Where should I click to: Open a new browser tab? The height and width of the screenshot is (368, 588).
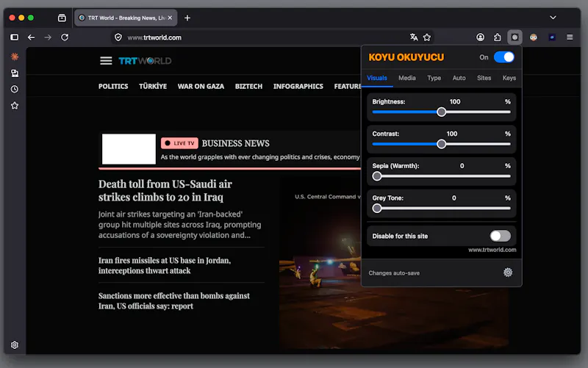[x=187, y=18]
